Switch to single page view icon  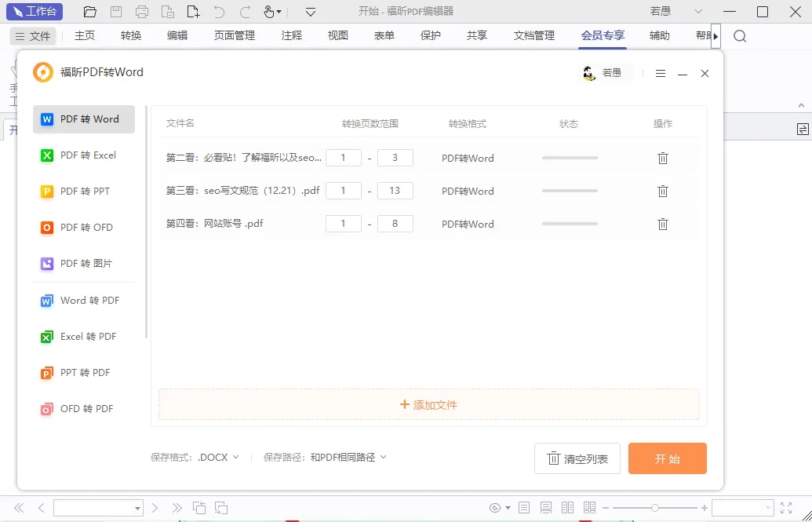pos(524,508)
